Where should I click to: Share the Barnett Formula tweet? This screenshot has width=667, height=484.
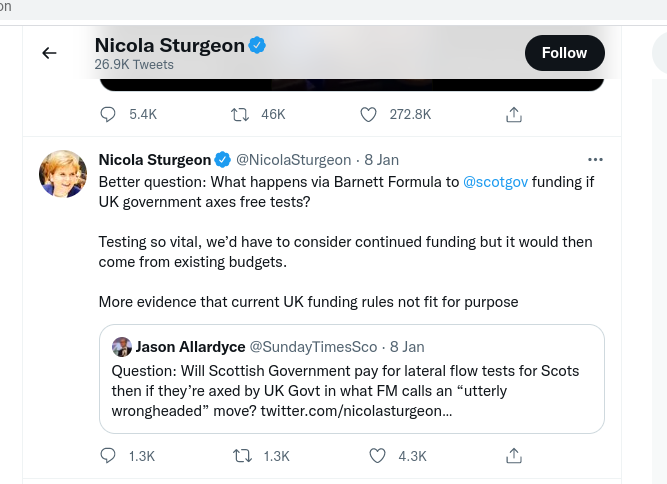(514, 456)
